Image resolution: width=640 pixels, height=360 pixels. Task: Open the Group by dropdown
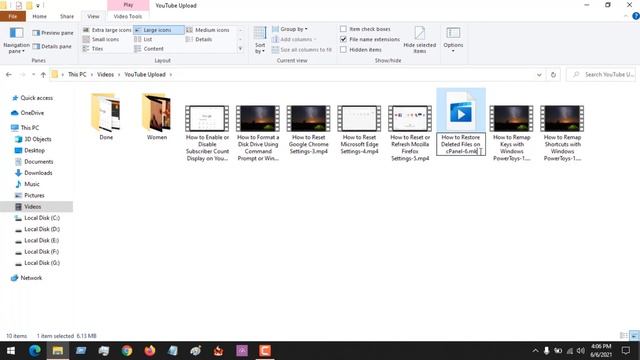click(290, 29)
